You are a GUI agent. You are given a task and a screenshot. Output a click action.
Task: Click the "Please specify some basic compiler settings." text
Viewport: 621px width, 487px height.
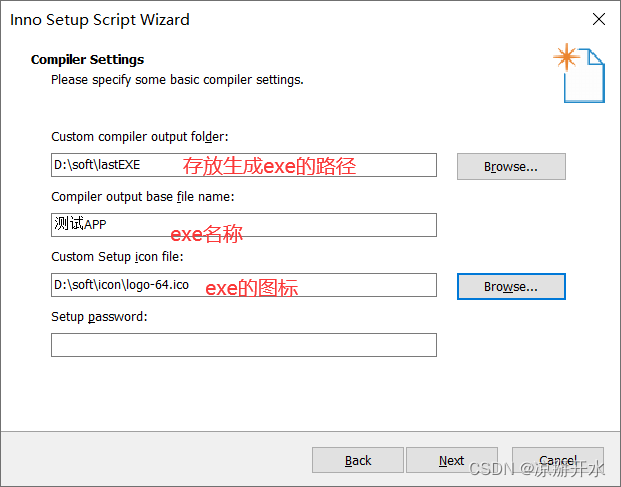tap(177, 80)
